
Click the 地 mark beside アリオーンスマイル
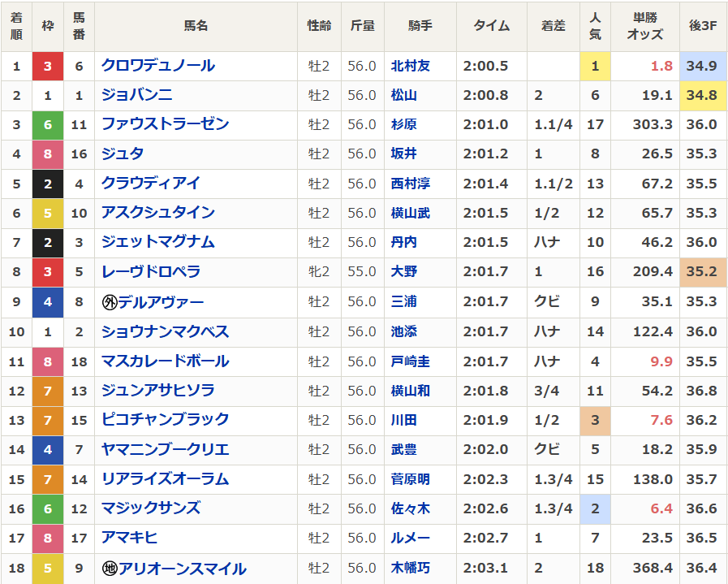110,569
